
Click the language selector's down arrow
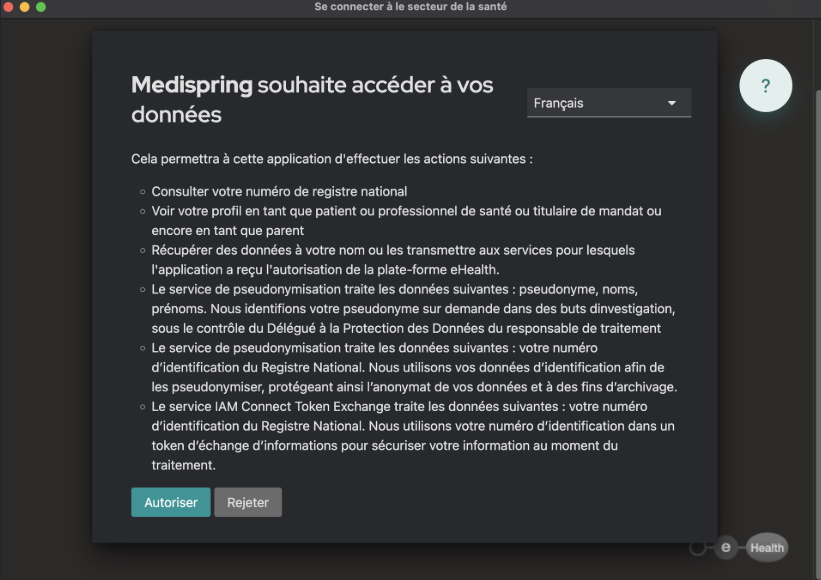pos(672,103)
